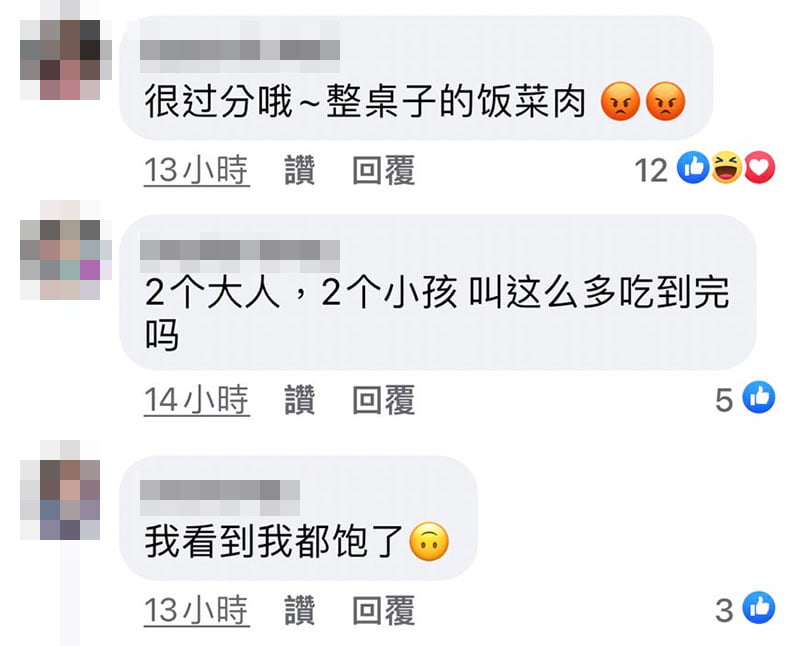Screen dimensions: 800x646
Task: View the 12 reactions count on first comment
Action: [651, 170]
